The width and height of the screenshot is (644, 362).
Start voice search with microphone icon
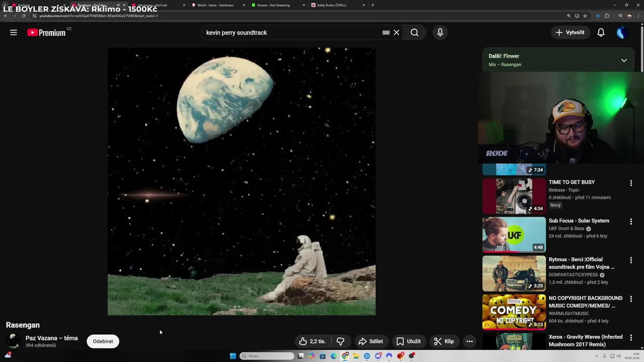click(x=440, y=32)
